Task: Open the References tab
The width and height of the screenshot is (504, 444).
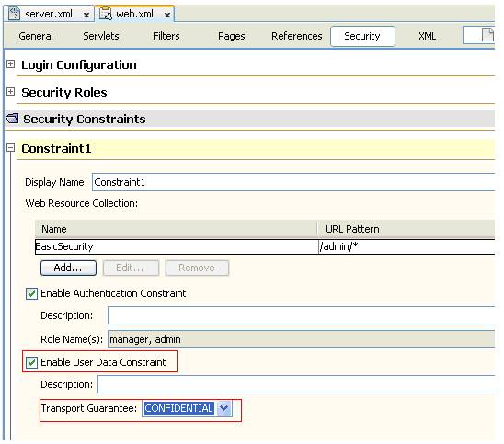Action: click(297, 36)
